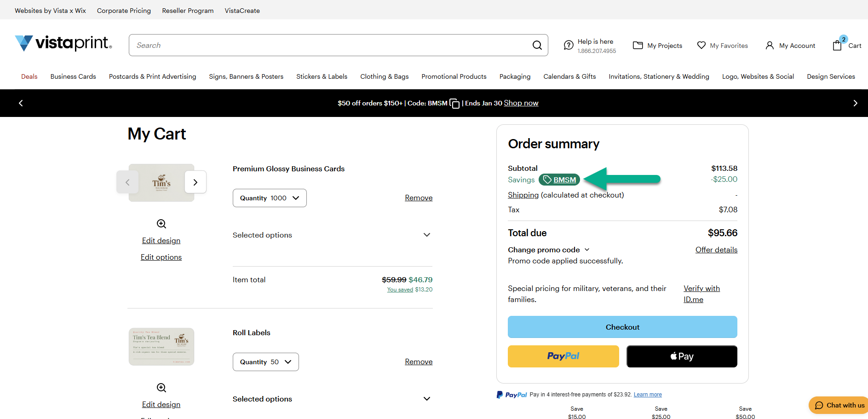Click Shop now in promo banner
868x419 pixels.
521,103
